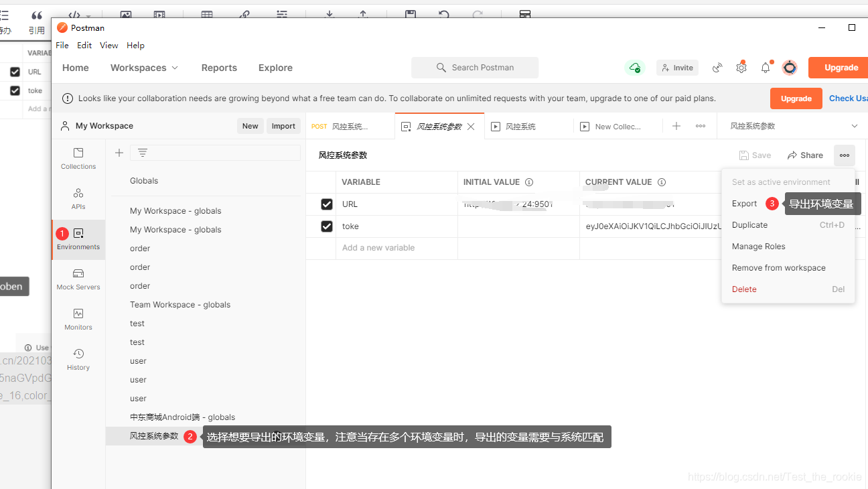This screenshot has height=489, width=868.
Task: Switch to the POST 风控系统 request tab
Action: [350, 127]
